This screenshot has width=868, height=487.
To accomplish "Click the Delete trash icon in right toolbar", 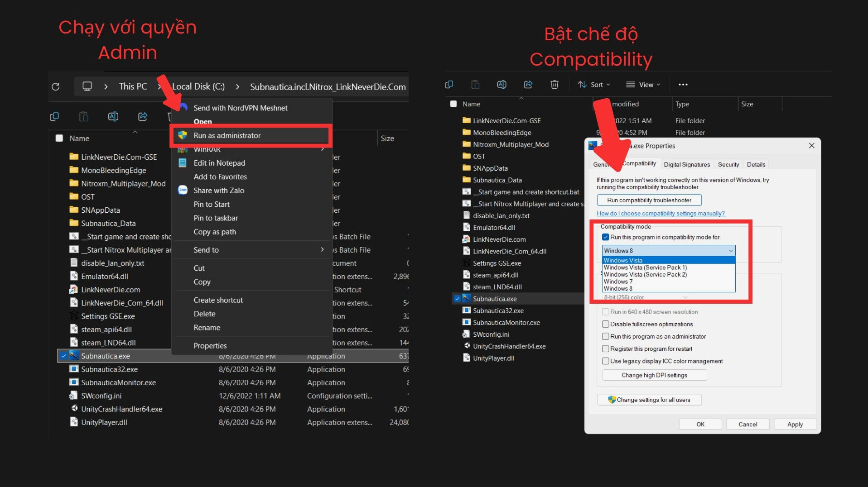I will coord(554,85).
